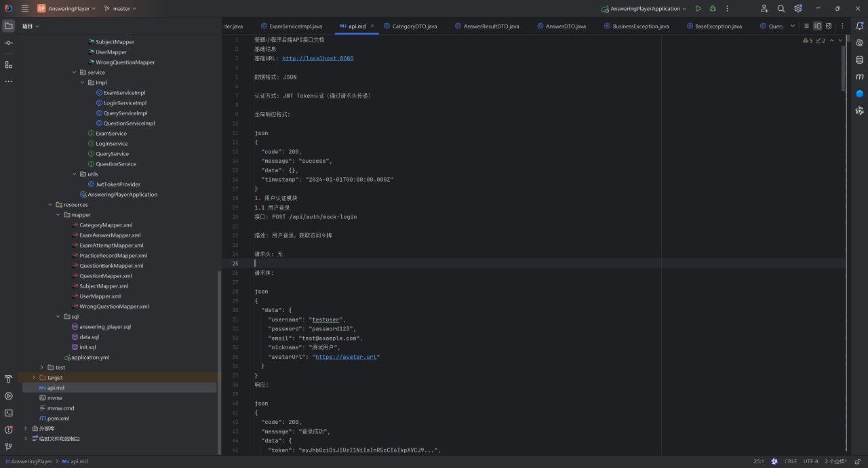Open the Database tool window
868x468 pixels.
click(860, 60)
